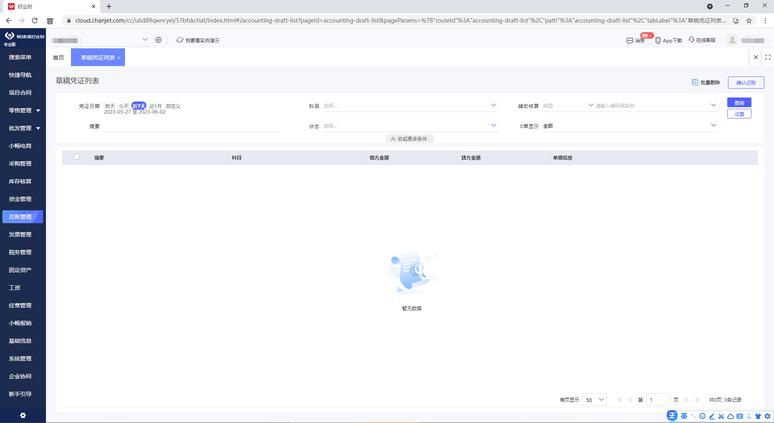774x423 pixels.
Task: Click the settings gear next to company selector
Action: coord(158,40)
